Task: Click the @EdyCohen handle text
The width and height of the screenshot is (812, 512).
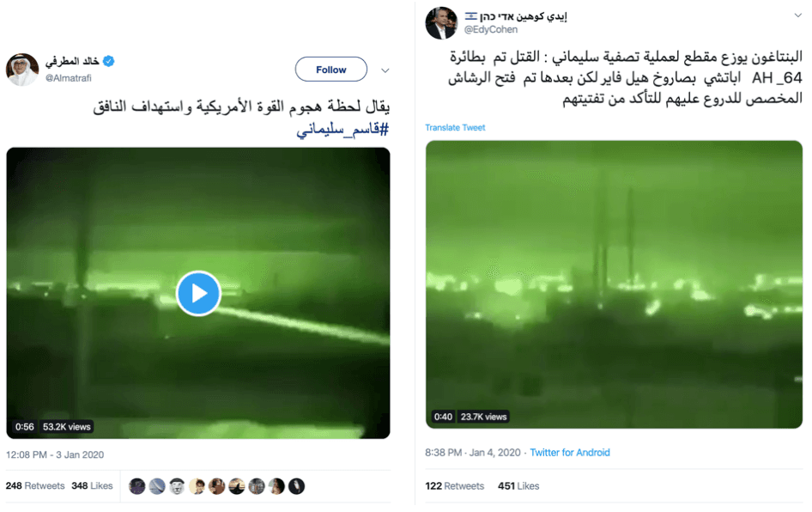Action: (x=491, y=29)
